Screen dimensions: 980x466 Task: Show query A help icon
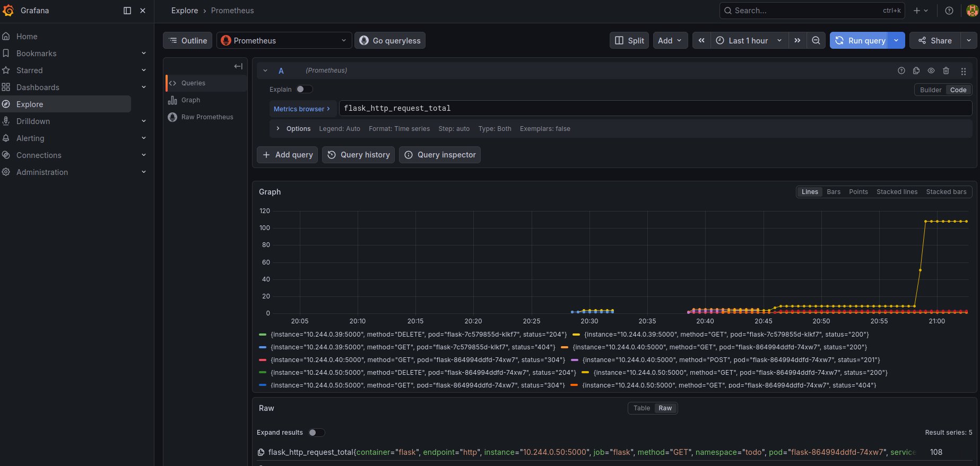901,71
